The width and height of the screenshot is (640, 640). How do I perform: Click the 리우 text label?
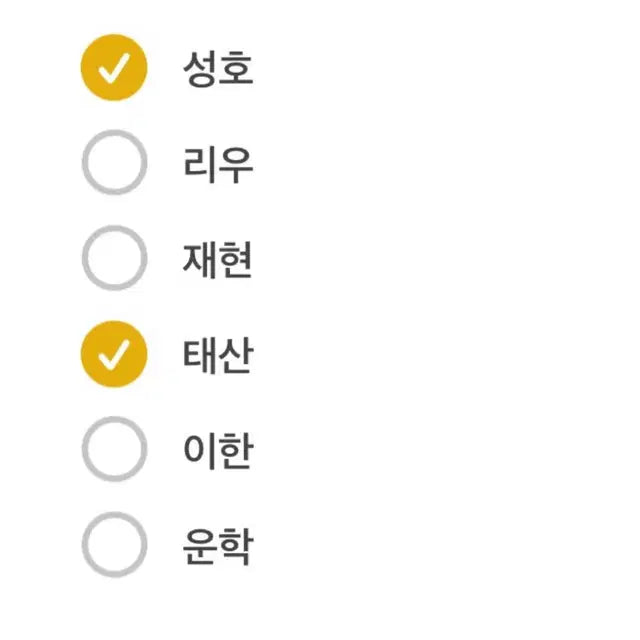coord(217,163)
